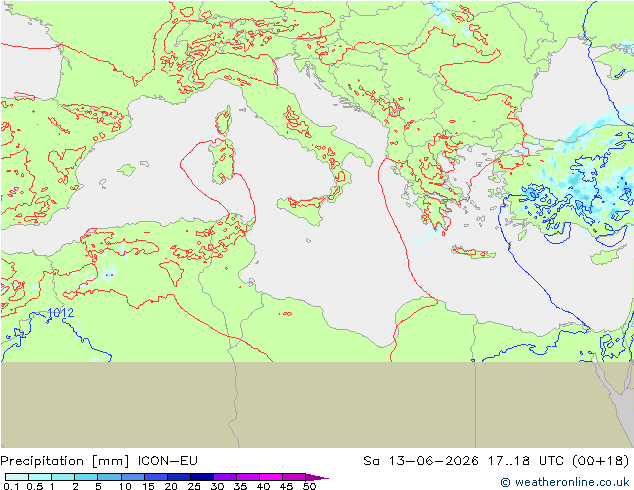
Task: Click the blue 10–15 mm legend swatch
Action: point(133,477)
